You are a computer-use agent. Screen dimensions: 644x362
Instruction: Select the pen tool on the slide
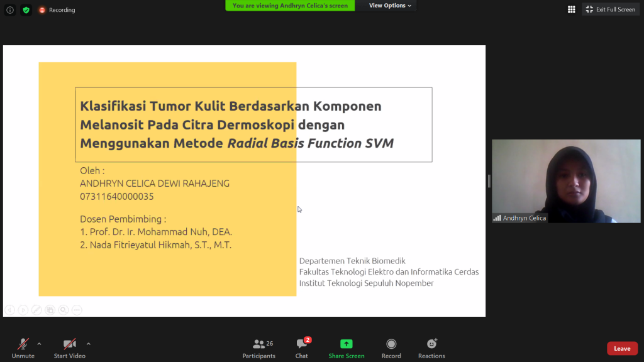click(x=36, y=310)
